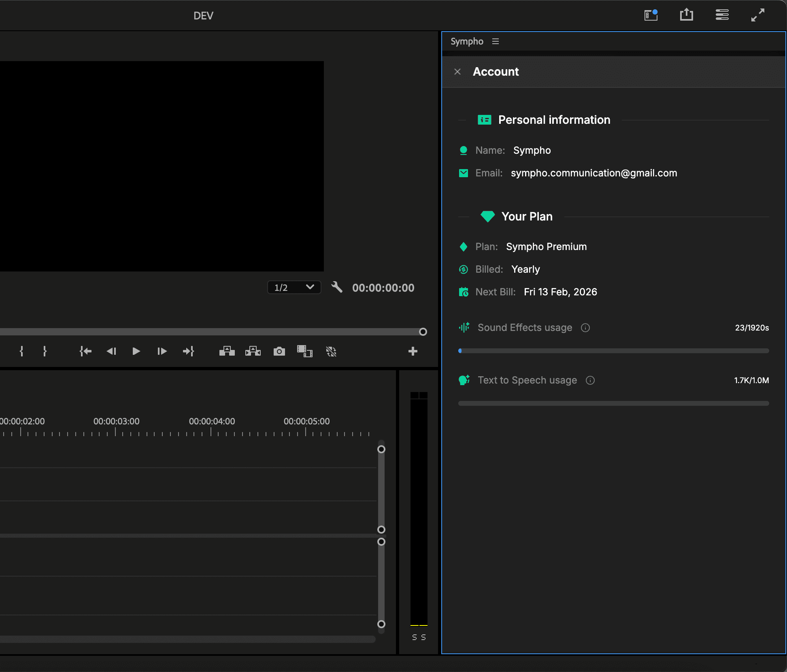Export frame with the camera icon
The image size is (787, 672).
(x=279, y=351)
